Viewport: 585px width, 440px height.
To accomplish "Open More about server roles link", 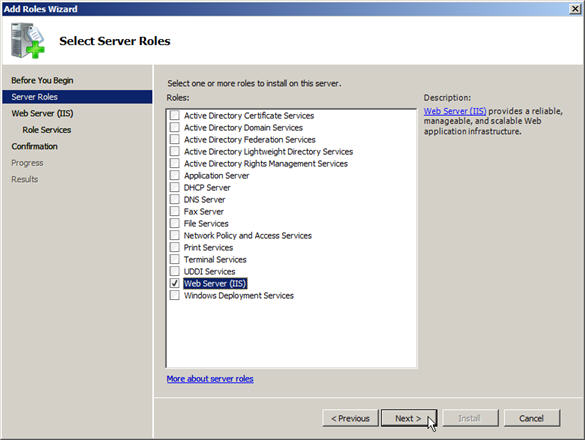I will [210, 379].
